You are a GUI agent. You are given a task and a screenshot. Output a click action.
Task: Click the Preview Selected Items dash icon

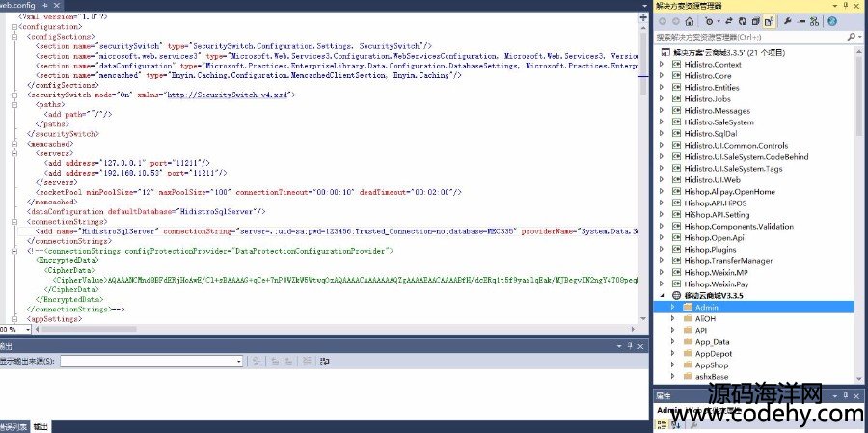(x=800, y=21)
